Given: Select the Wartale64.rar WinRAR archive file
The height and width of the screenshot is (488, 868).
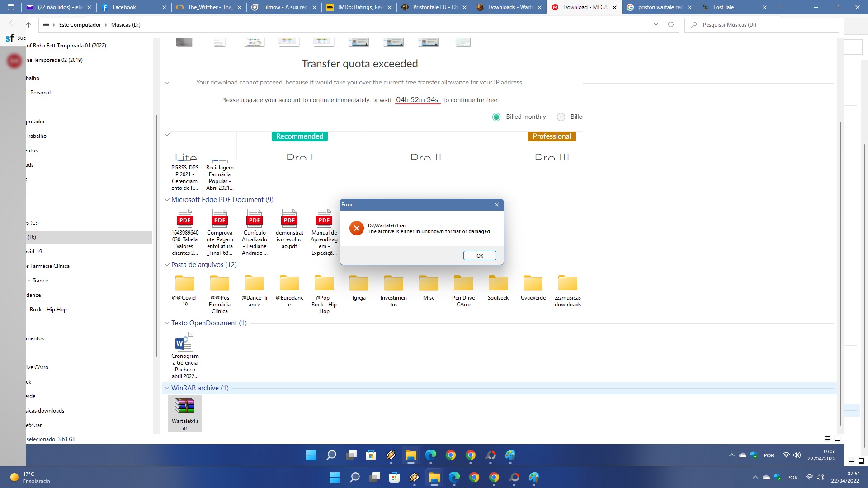Looking at the screenshot, I should [x=185, y=413].
